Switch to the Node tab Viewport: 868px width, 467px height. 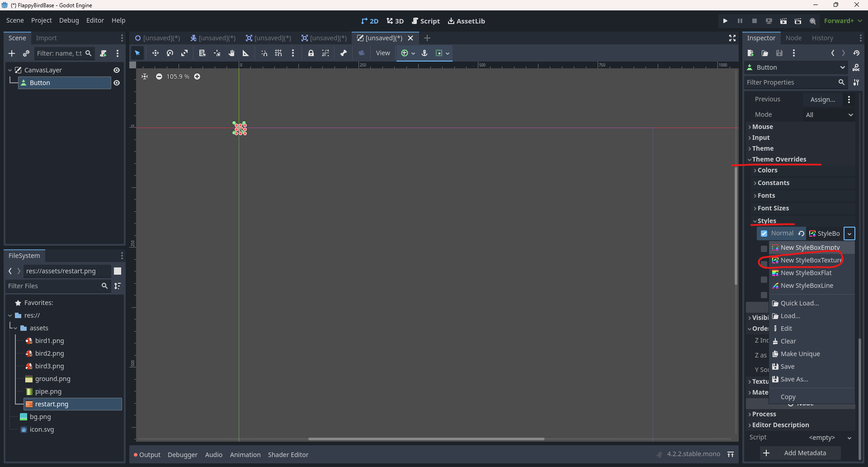click(793, 38)
